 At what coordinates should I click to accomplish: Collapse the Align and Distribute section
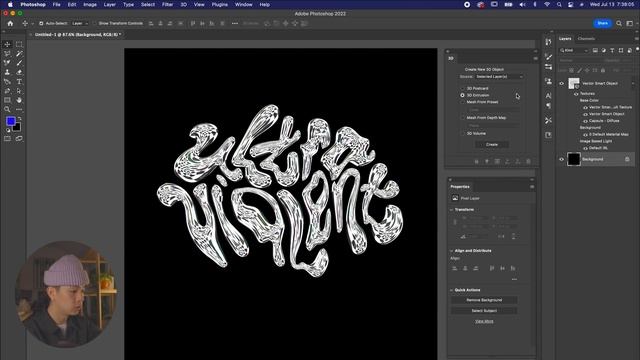[451, 251]
